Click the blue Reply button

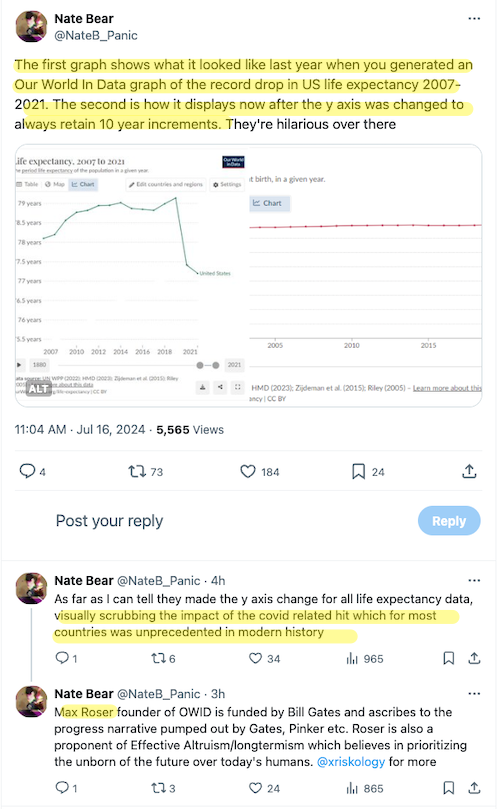(449, 521)
